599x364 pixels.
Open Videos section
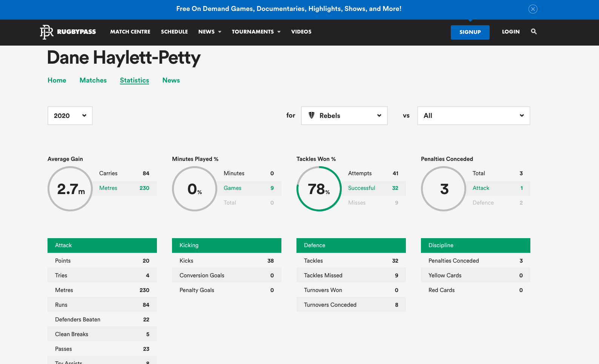click(x=301, y=32)
